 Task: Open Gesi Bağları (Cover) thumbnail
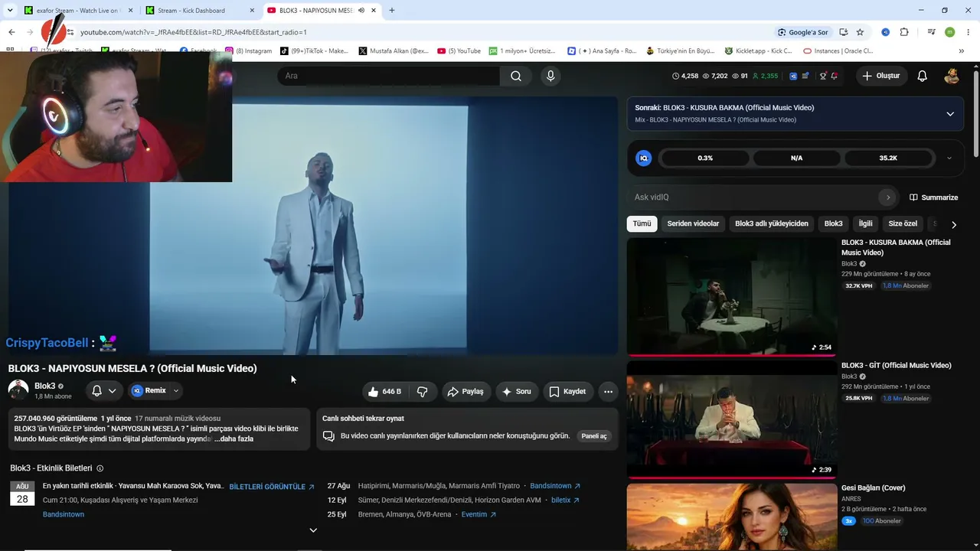731,517
